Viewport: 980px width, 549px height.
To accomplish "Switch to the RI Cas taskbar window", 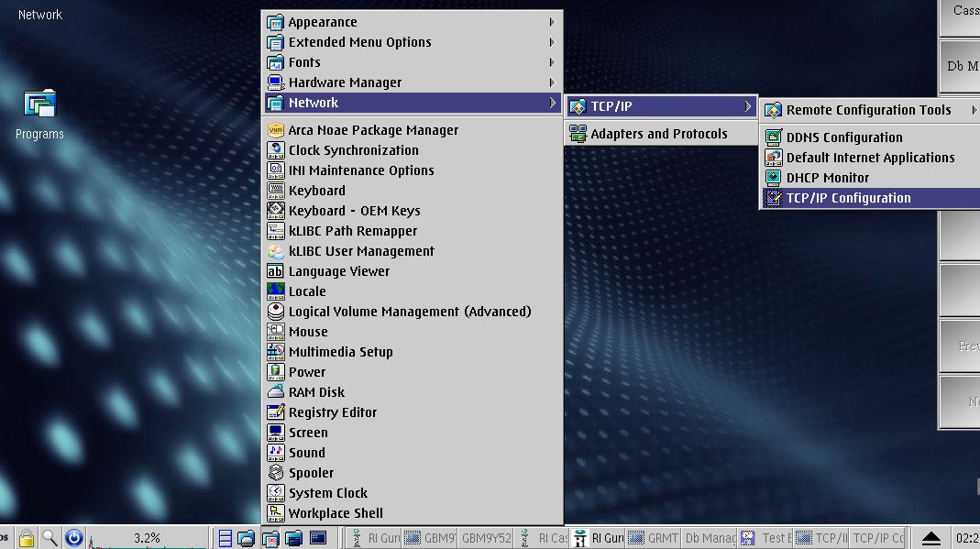I will click(543, 538).
